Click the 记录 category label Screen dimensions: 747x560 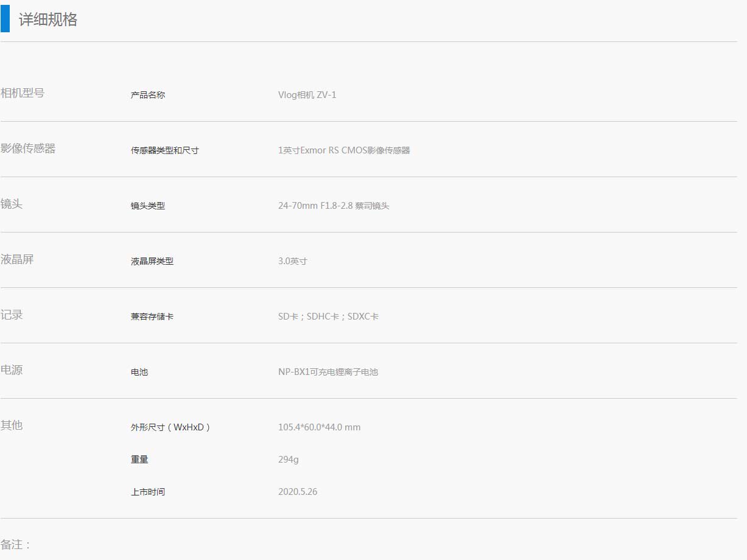coord(12,315)
